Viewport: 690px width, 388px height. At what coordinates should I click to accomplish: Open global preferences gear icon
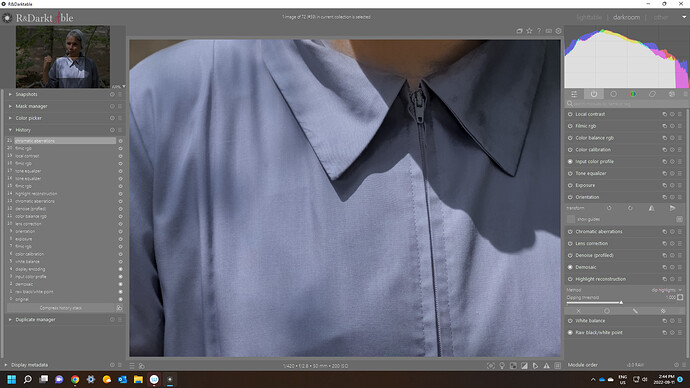coord(558,31)
